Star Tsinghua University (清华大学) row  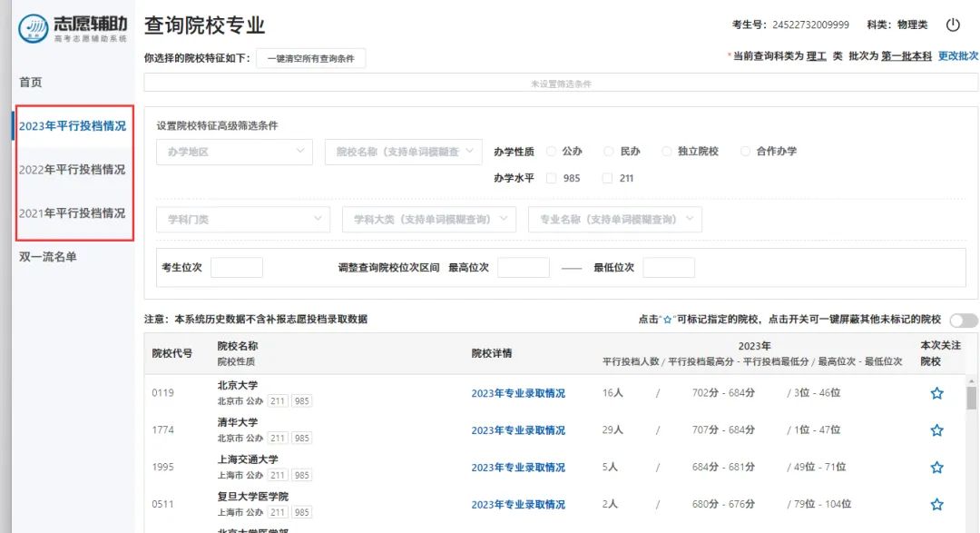point(937,430)
